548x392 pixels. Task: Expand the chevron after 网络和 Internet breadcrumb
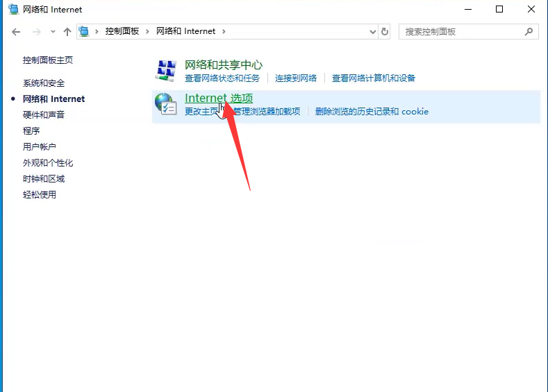(x=224, y=31)
